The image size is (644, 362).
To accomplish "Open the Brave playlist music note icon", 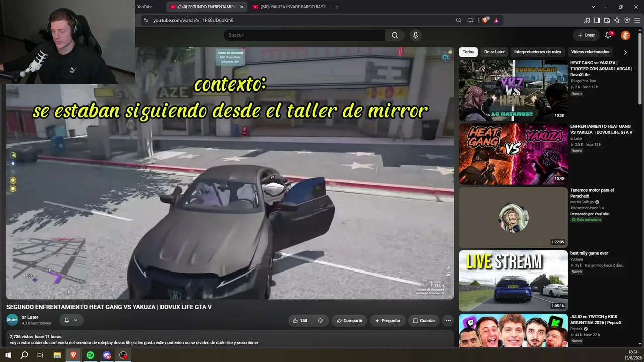I will tap(587, 20).
